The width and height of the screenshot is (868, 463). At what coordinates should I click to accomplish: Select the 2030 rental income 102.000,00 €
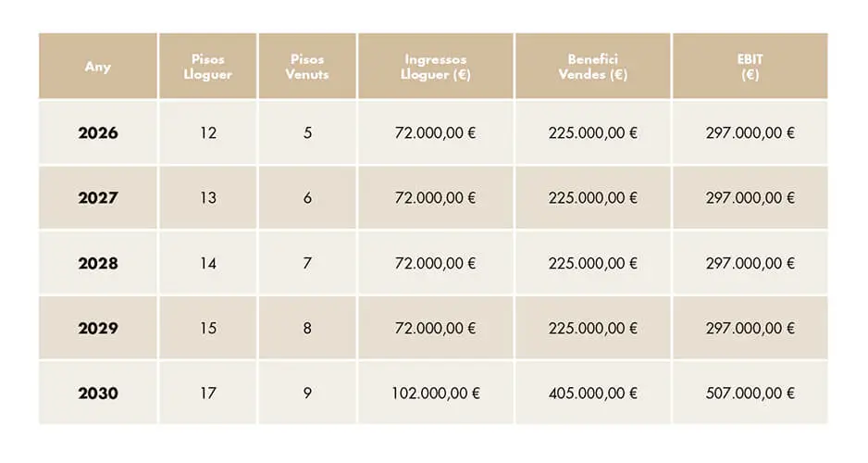click(x=436, y=394)
